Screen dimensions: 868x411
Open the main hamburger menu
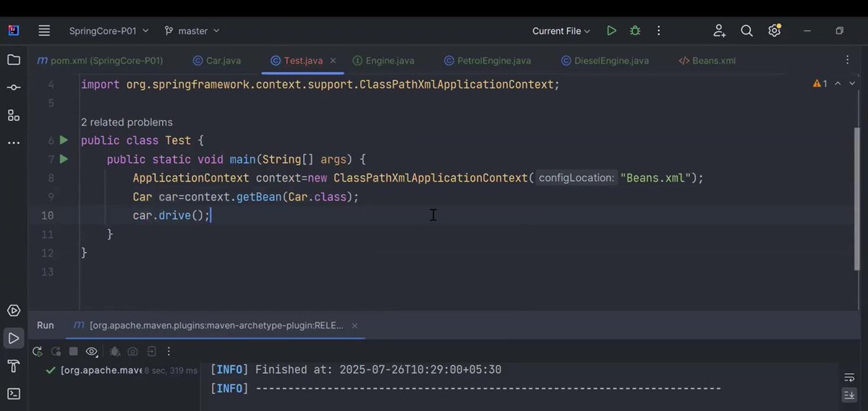(44, 30)
